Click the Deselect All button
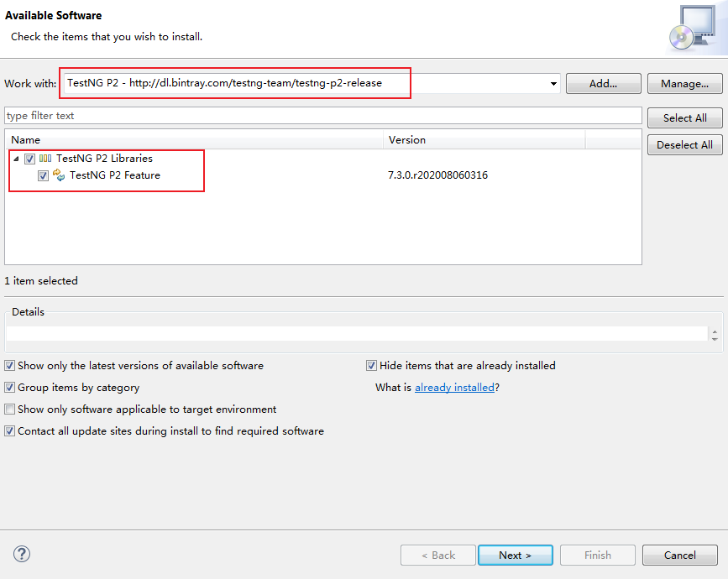Image resolution: width=728 pixels, height=579 pixels. pos(685,144)
